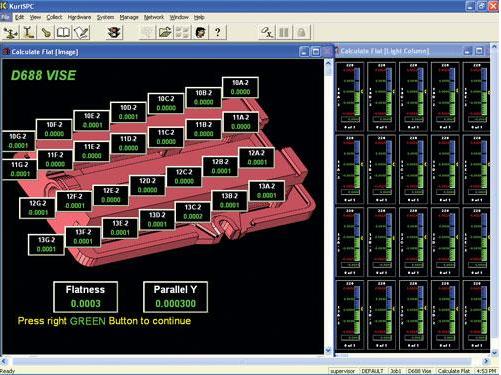The image size is (501, 375).
Task: Click the padlock icon in toolbar
Action: click(x=301, y=32)
